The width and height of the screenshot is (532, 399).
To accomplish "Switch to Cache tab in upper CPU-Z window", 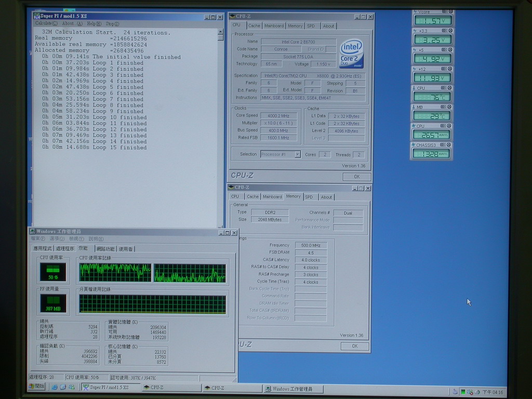I will click(254, 26).
